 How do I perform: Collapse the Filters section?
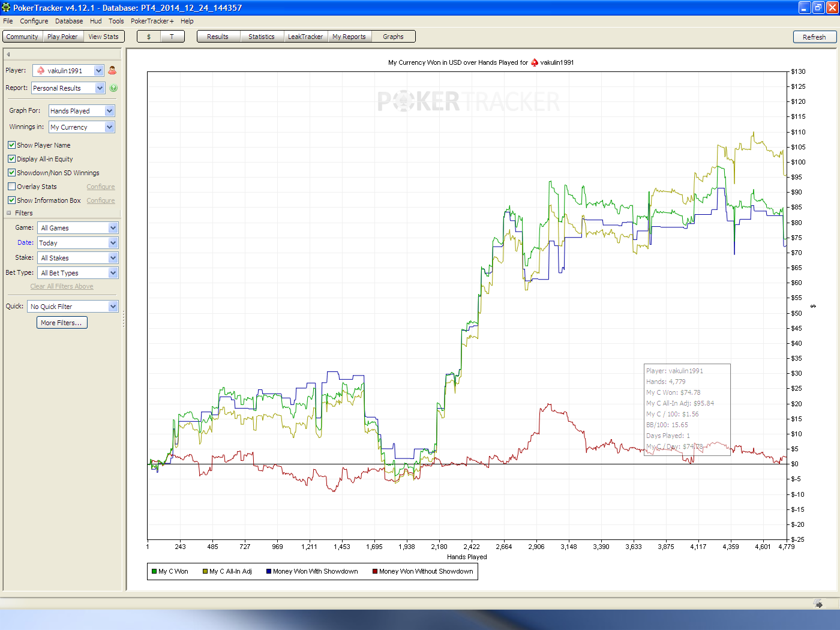point(9,213)
